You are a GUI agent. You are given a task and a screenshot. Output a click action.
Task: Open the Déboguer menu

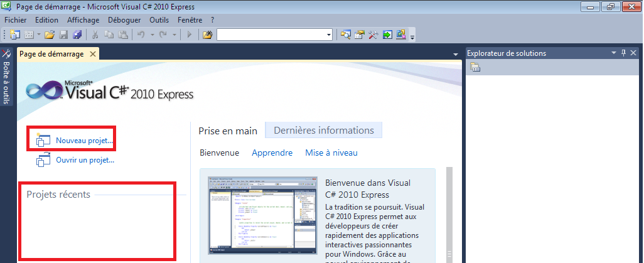click(x=124, y=19)
